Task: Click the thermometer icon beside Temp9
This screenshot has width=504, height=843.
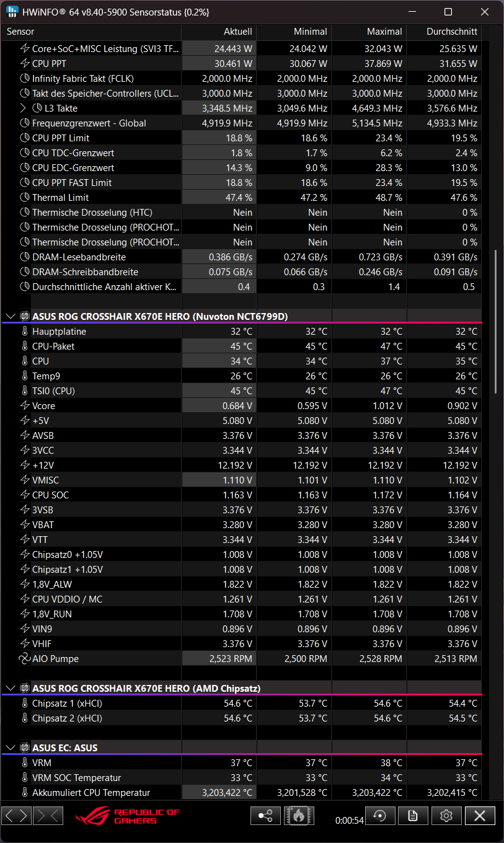Action: 25,376
